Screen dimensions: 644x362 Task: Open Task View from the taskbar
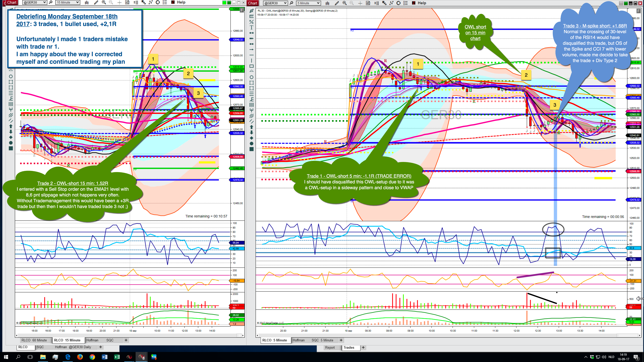[x=30, y=357]
